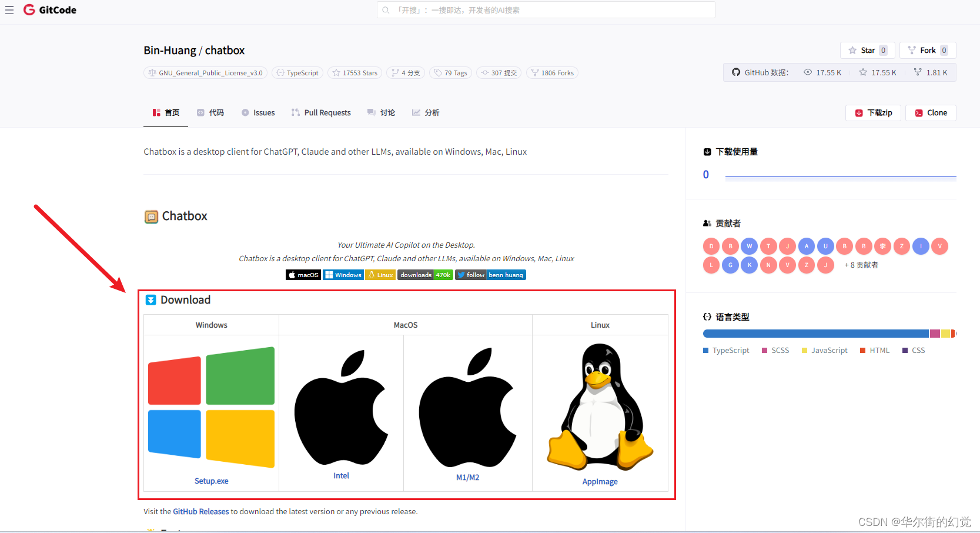
Task: Open the 79 Tags badge
Action: tap(450, 73)
